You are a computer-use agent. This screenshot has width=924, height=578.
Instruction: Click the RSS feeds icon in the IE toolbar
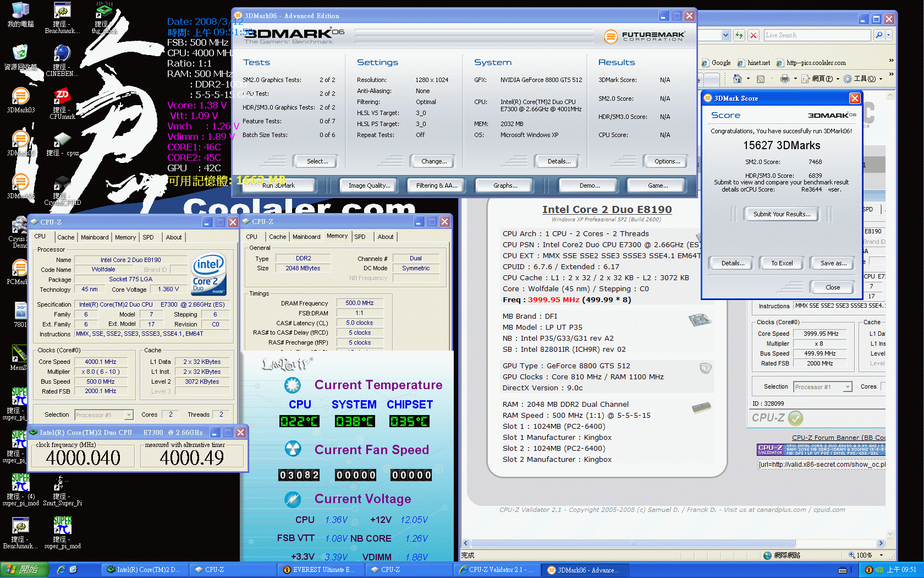pos(761,79)
